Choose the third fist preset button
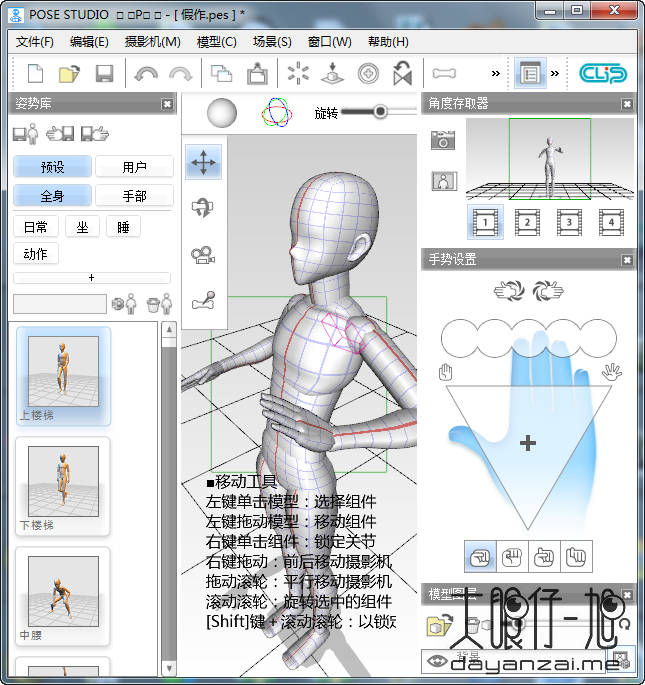Screen dimensions: 645x685 click(x=544, y=557)
